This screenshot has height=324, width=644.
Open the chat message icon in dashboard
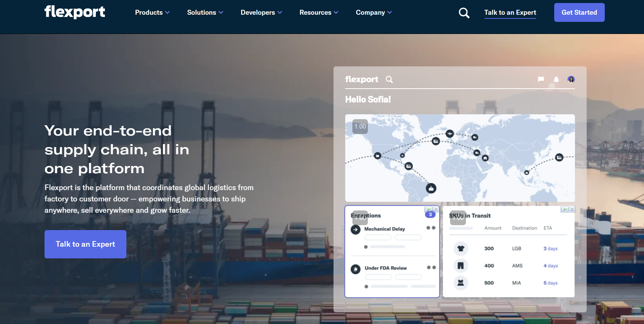[x=541, y=79]
